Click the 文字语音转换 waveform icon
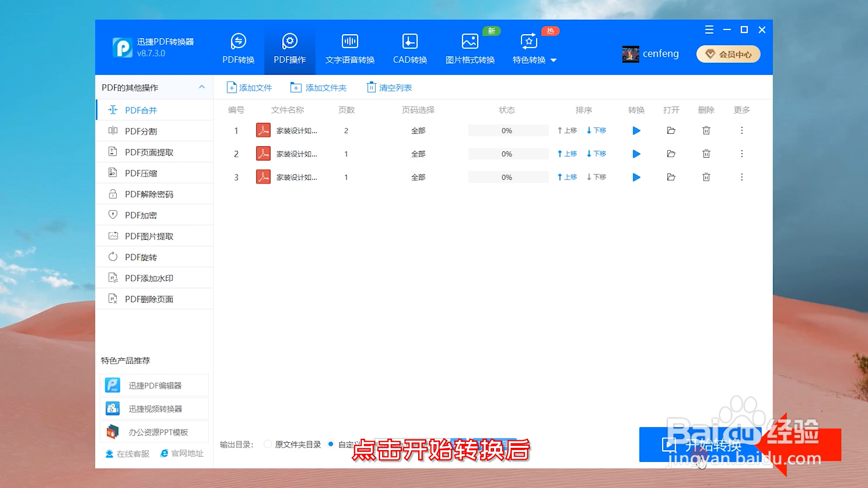The width and height of the screenshot is (868, 488). (349, 42)
